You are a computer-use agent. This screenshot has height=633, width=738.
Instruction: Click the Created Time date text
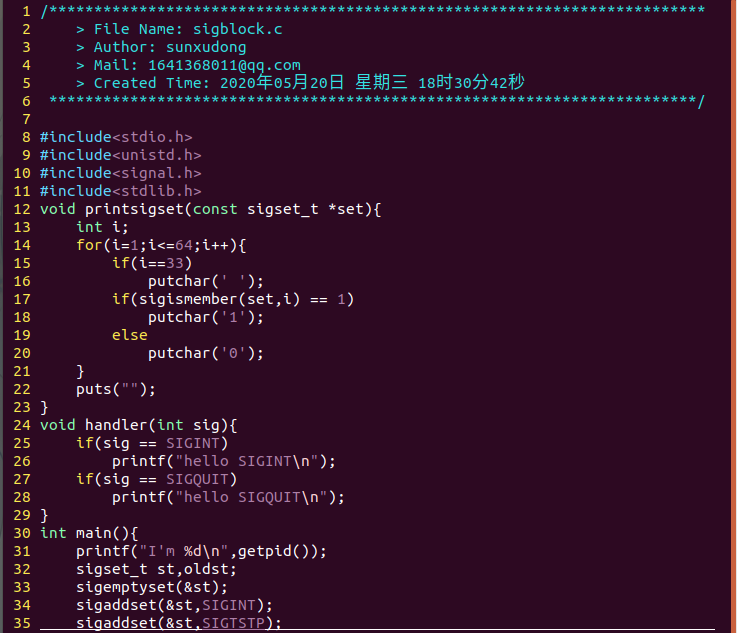coord(372,83)
